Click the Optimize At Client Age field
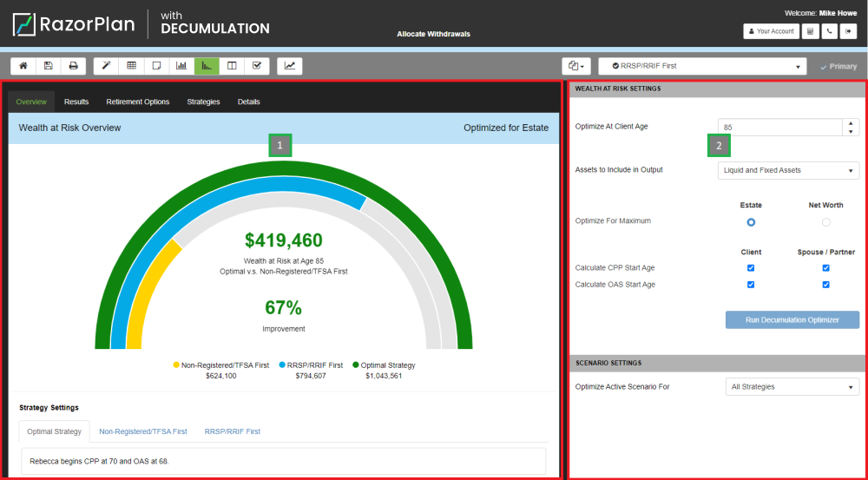868x480 pixels. 779,127
